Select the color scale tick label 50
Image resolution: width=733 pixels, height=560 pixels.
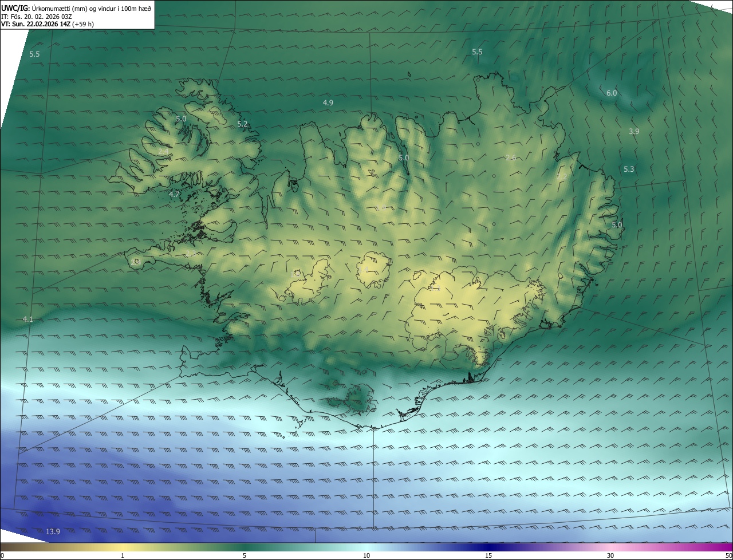tap(728, 555)
